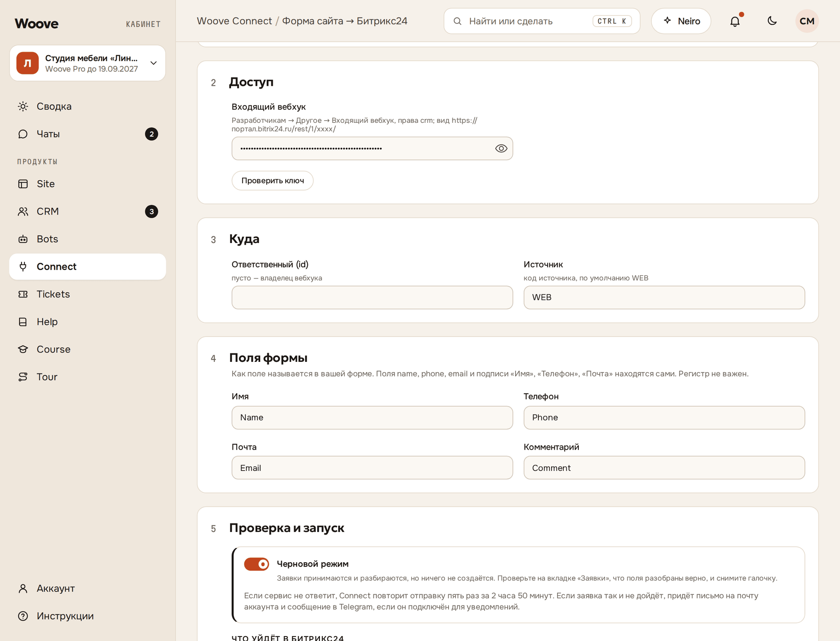Click the Черновой режим label
The image size is (840, 641).
click(x=313, y=564)
